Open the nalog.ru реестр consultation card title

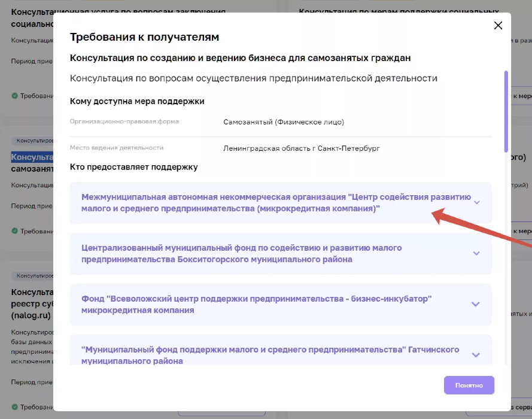(x=30, y=303)
